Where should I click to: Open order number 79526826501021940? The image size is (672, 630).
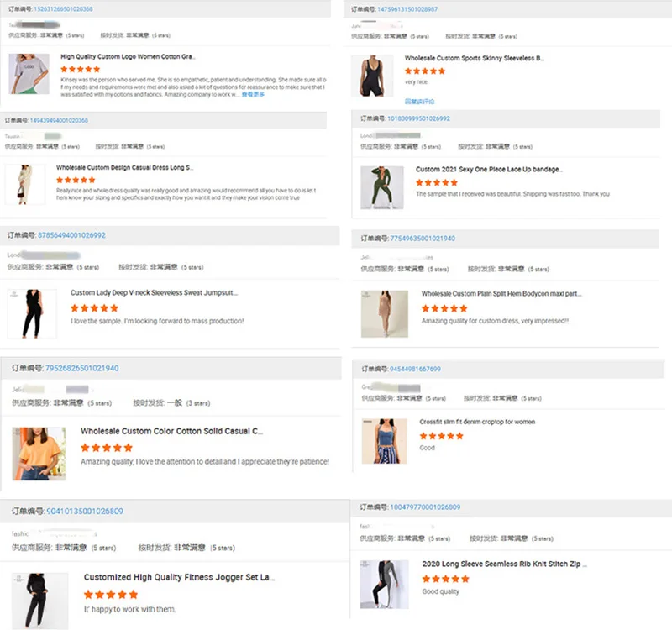pyautogui.click(x=81, y=368)
